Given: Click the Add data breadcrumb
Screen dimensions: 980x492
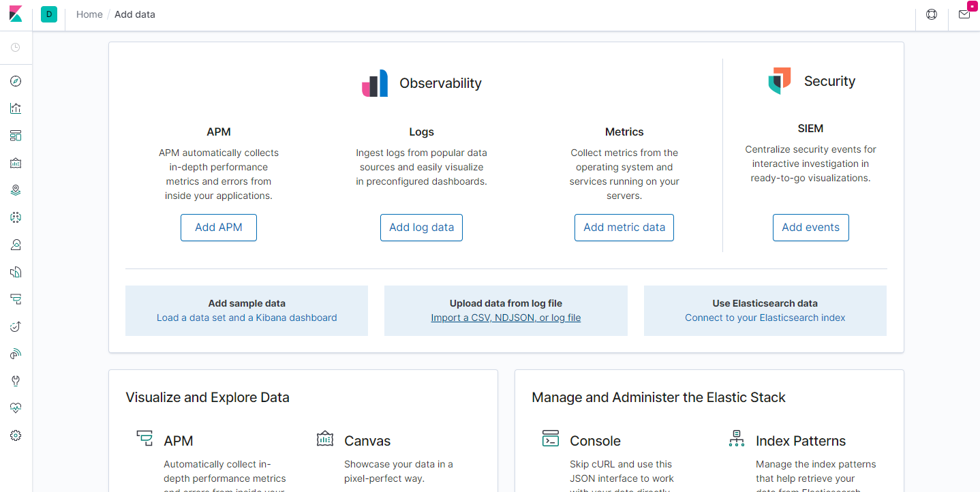Looking at the screenshot, I should [135, 14].
